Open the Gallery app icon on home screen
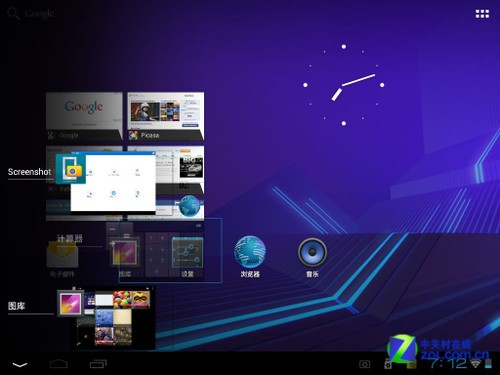 coord(125,252)
